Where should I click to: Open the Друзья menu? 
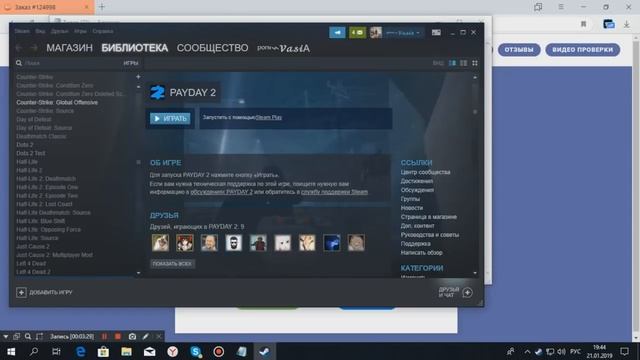[60, 31]
